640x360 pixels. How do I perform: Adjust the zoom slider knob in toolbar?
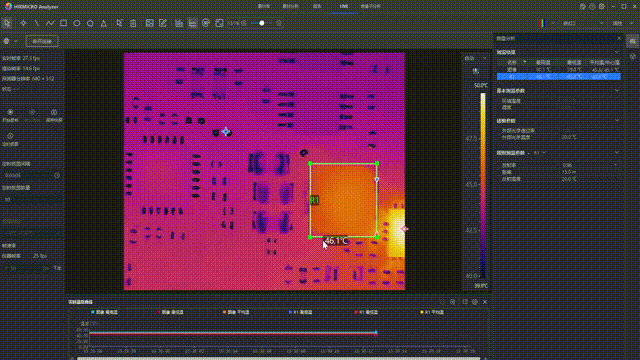tap(262, 23)
